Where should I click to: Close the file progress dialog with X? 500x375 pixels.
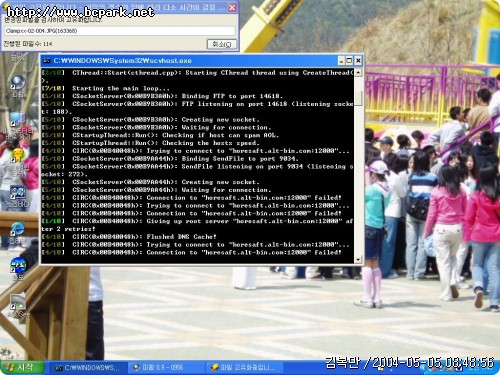232,7
